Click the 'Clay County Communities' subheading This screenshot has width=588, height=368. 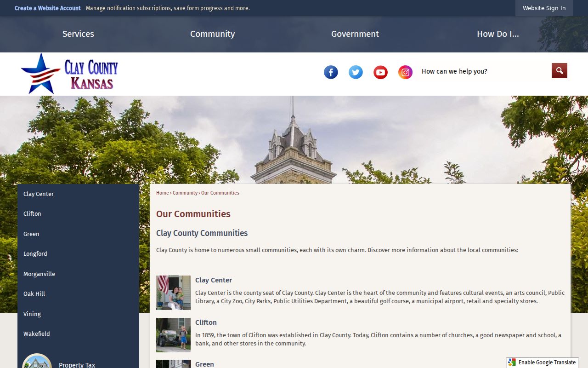(202, 233)
